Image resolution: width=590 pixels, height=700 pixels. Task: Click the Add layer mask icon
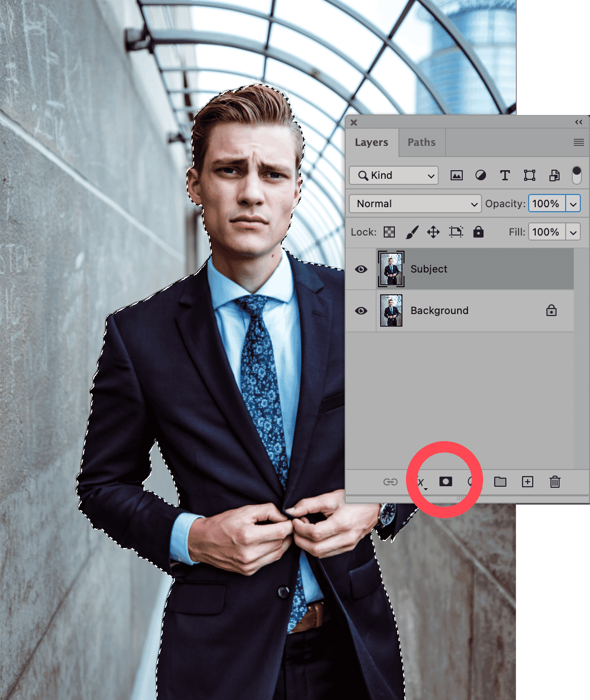[x=446, y=482]
